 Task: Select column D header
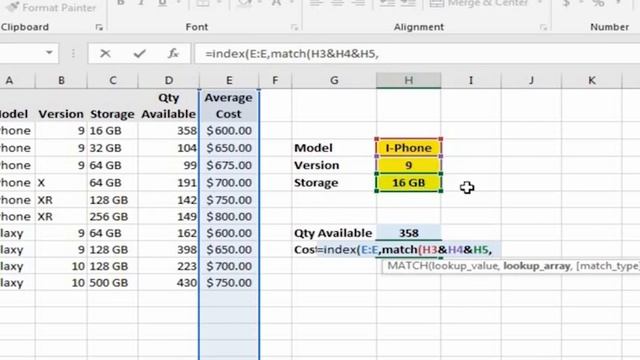[x=169, y=80]
